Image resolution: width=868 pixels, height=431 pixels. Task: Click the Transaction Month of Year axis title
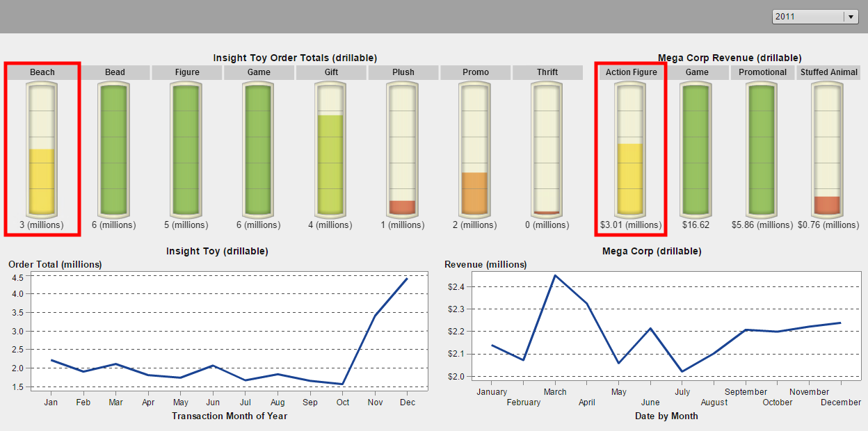[x=230, y=416]
